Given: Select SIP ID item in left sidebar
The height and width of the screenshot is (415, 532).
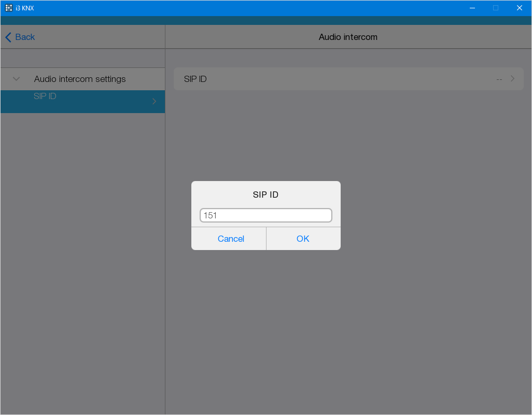Looking at the screenshot, I should click(45, 96).
